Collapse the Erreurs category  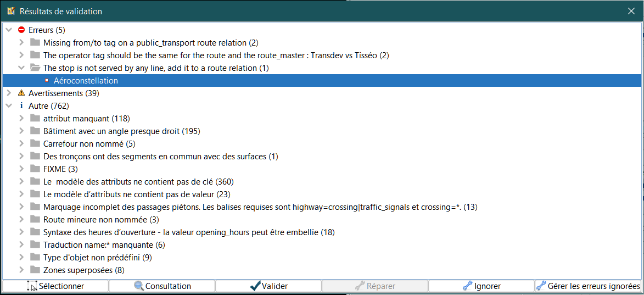point(9,30)
